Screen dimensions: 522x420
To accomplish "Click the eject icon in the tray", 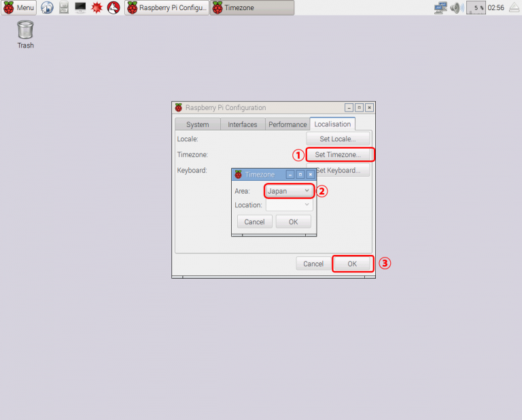I will click(515, 8).
